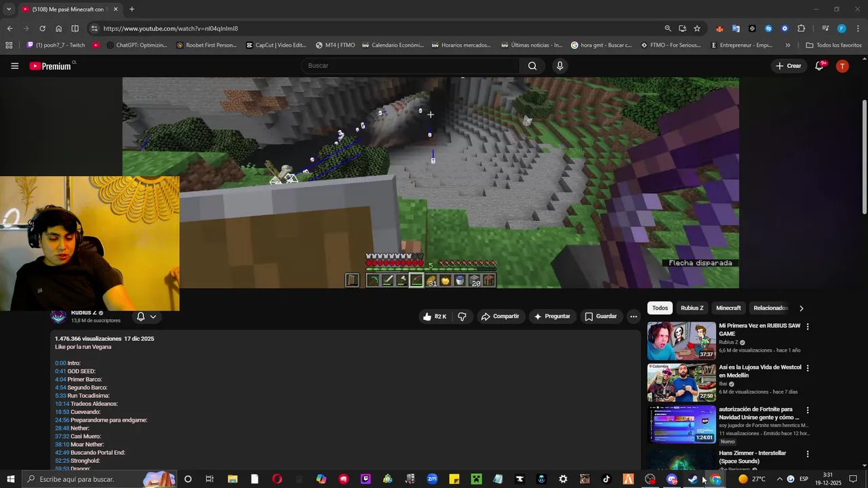The width and height of the screenshot is (868, 488).
Task: Open a new browser tab
Action: (132, 9)
